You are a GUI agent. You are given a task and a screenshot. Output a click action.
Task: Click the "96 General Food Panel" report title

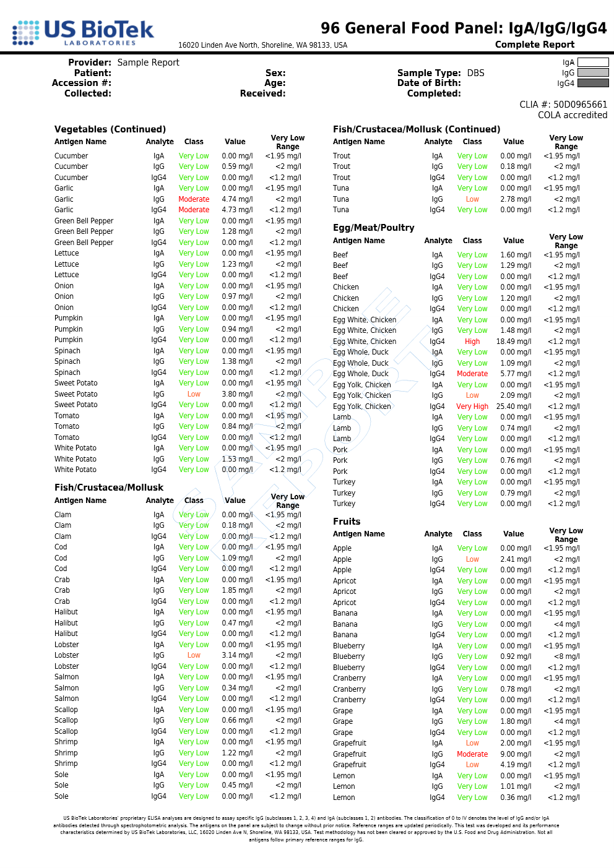464,28
